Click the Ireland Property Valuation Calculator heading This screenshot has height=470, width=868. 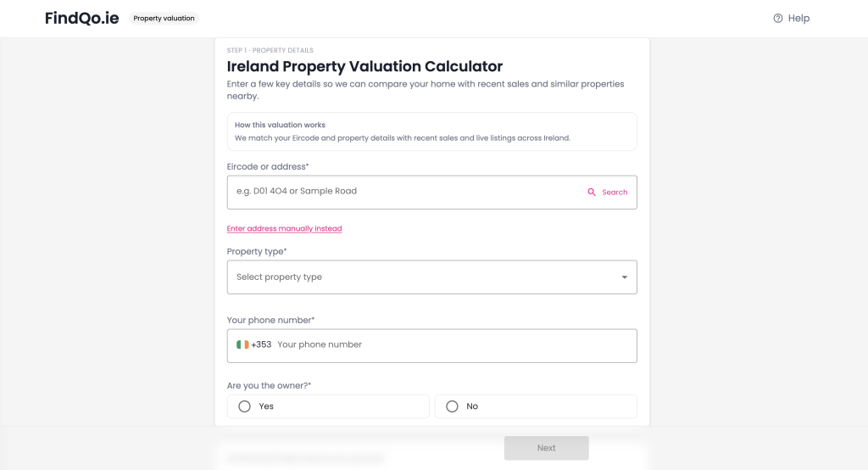(x=364, y=66)
